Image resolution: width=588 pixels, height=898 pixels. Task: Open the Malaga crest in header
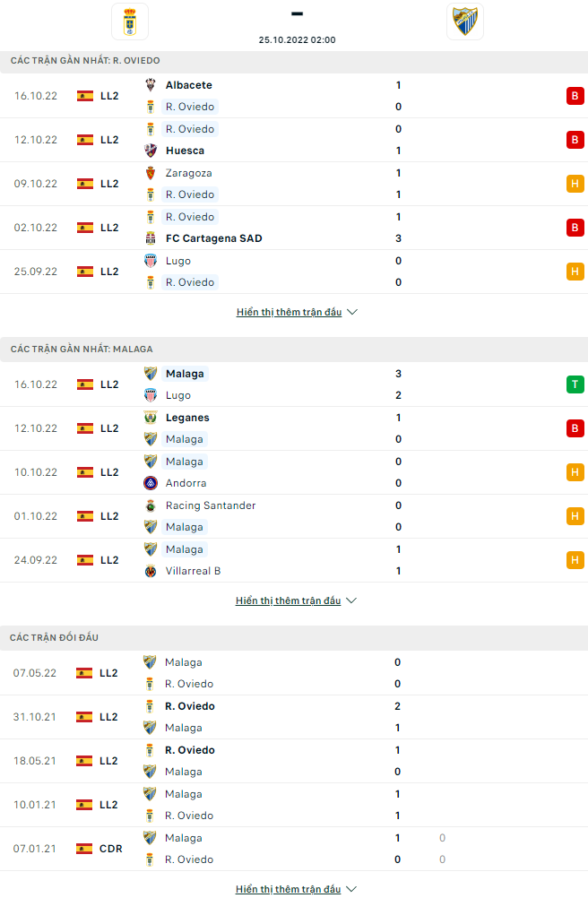[x=465, y=22]
